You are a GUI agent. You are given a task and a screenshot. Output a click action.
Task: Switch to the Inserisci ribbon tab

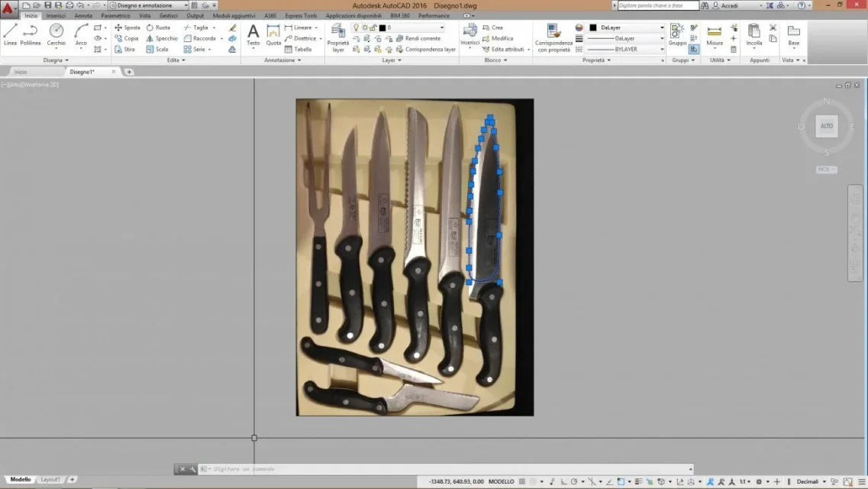[x=56, y=15]
